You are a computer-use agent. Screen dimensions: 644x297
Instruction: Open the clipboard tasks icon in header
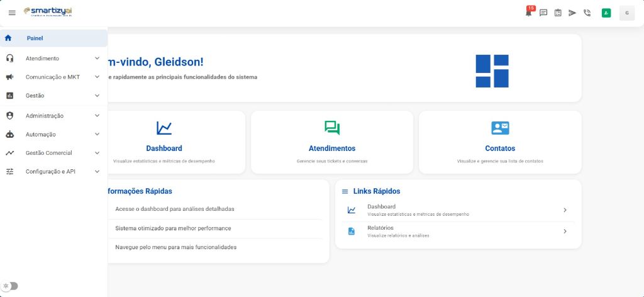coord(558,13)
